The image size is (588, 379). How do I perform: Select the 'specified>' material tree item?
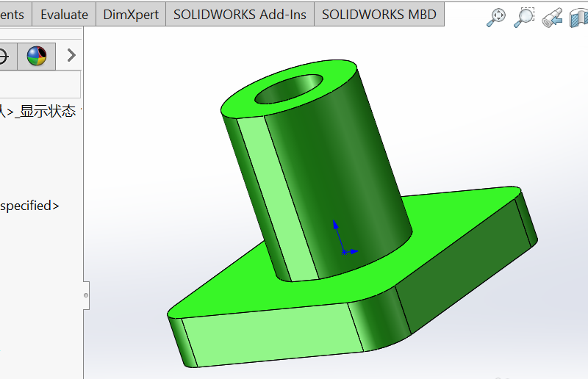tap(29, 206)
